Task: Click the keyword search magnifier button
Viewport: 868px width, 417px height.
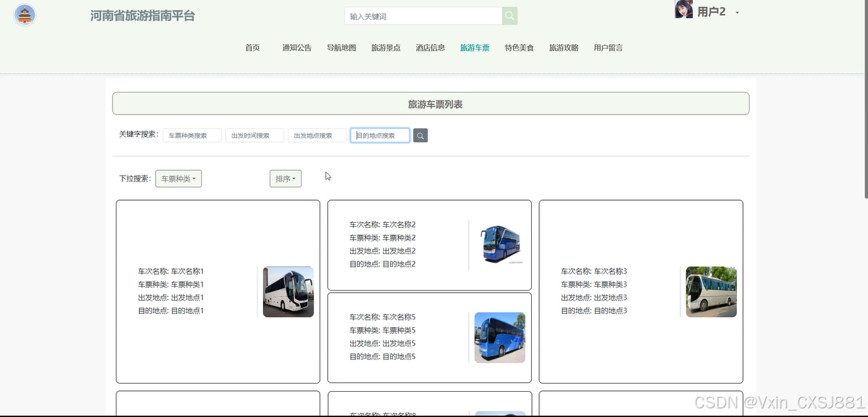Action: pyautogui.click(x=421, y=136)
